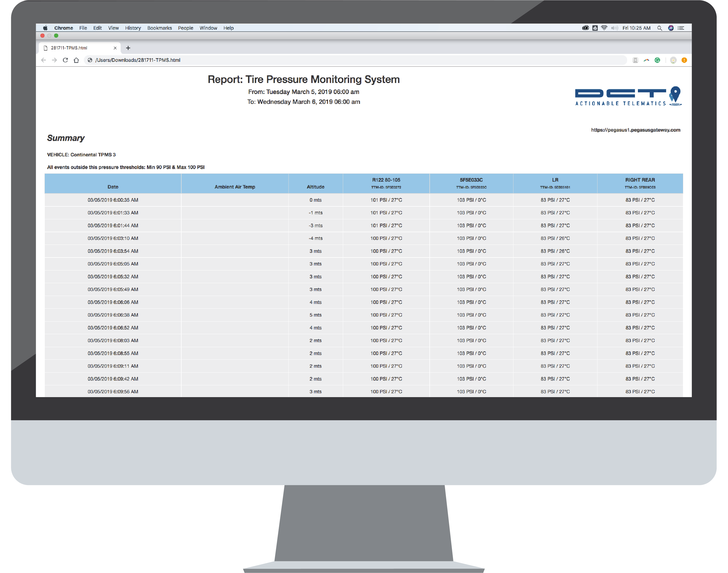
Task: Click the Creative Cloud menu bar icon
Action: [585, 28]
